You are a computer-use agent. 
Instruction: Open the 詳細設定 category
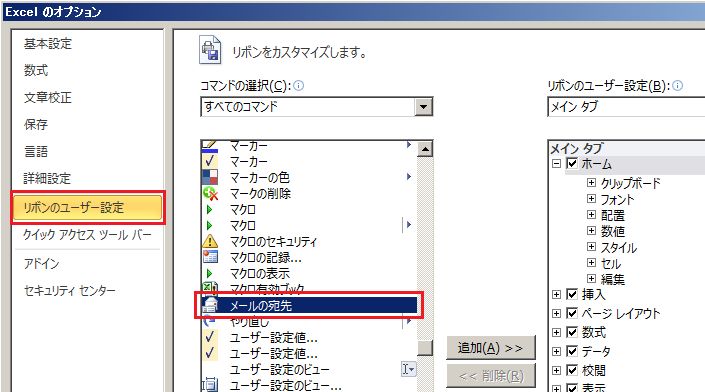pyautogui.click(x=47, y=178)
